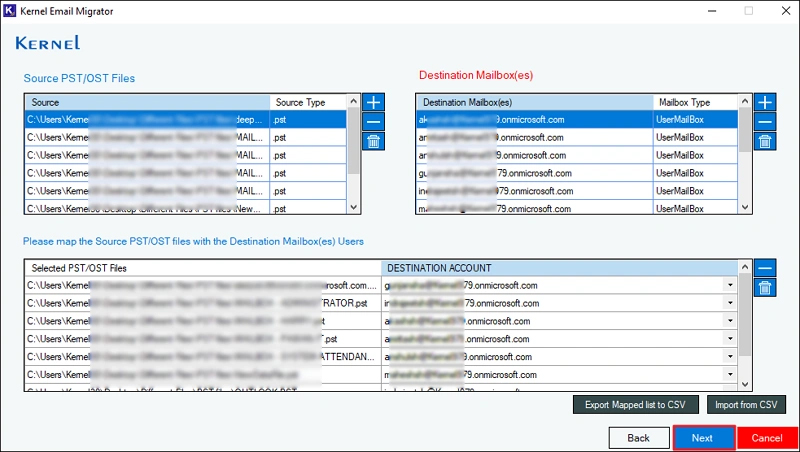Remove selected destination mailbox with minus icon
800x452 pixels.
765,122
